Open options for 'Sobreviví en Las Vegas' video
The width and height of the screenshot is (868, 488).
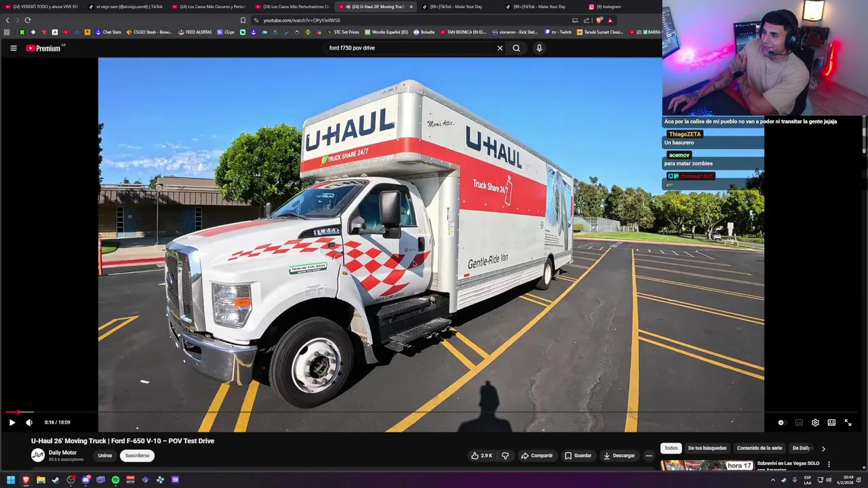(829, 465)
